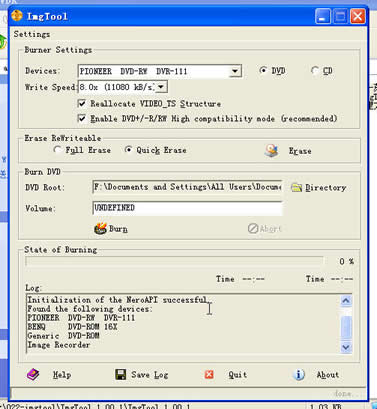
Task: Click the Save Log button label
Action: (149, 375)
